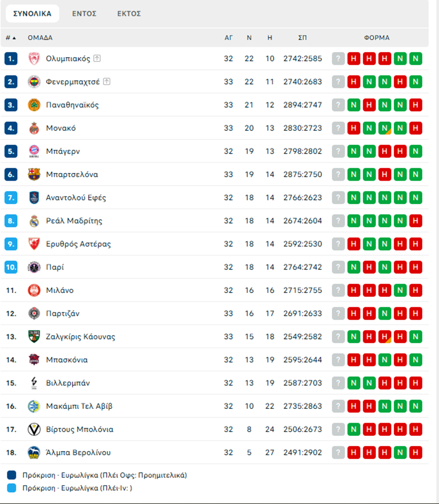Click the Maccabi Tel Aviv star logo
Screen dimensions: 439x504
click(34, 406)
